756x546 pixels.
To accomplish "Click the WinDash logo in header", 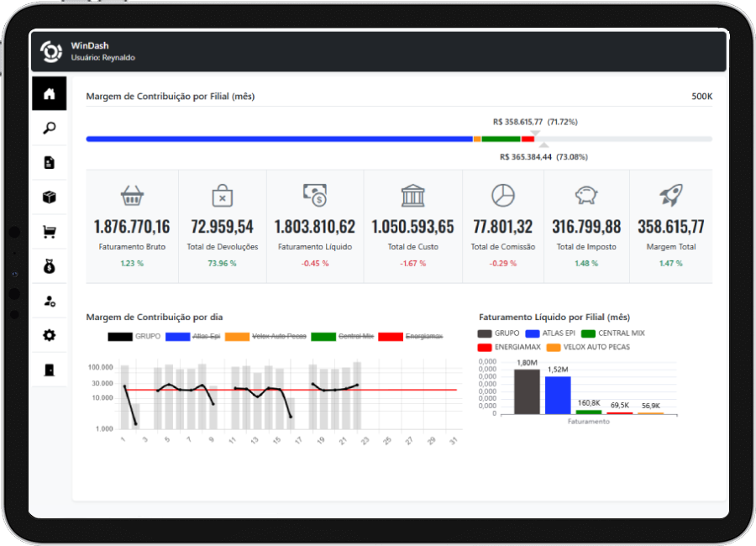I will coord(51,51).
